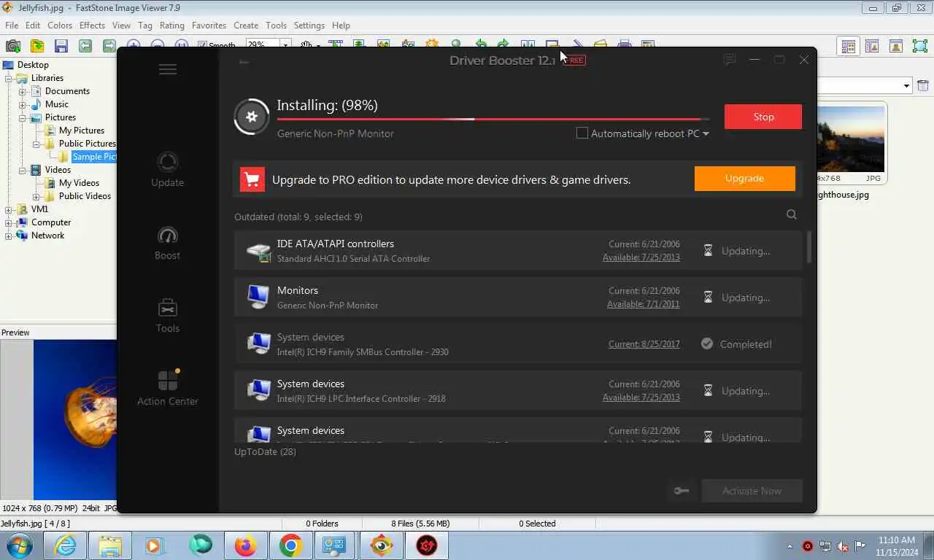Click Available 7/25/2013 for IDE ATA/ATAPI controllers
The image size is (934, 560).
(641, 257)
